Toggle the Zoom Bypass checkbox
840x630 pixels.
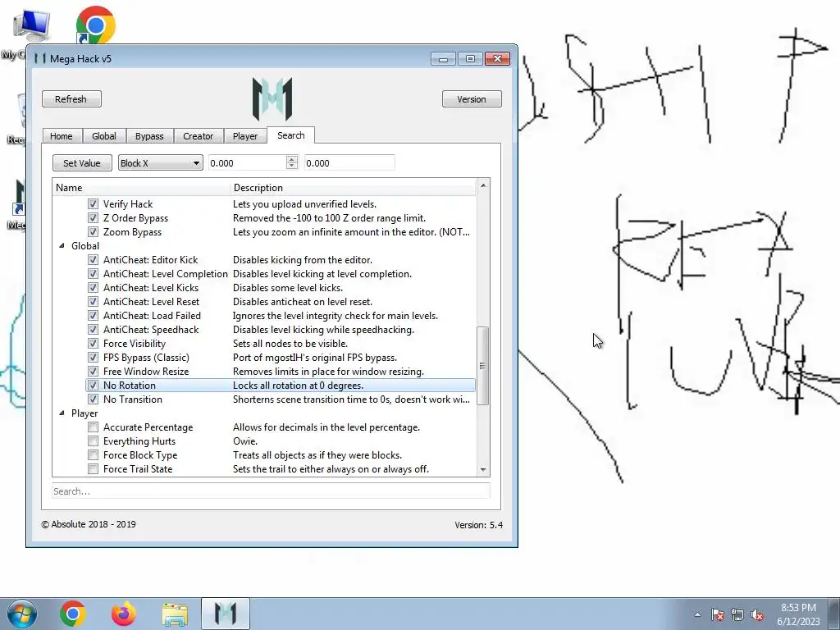tap(94, 232)
